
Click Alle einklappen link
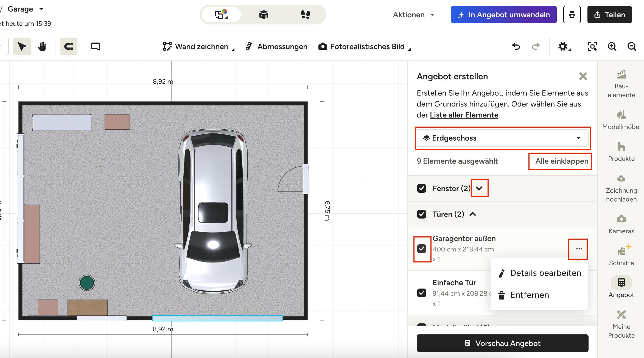pos(562,161)
